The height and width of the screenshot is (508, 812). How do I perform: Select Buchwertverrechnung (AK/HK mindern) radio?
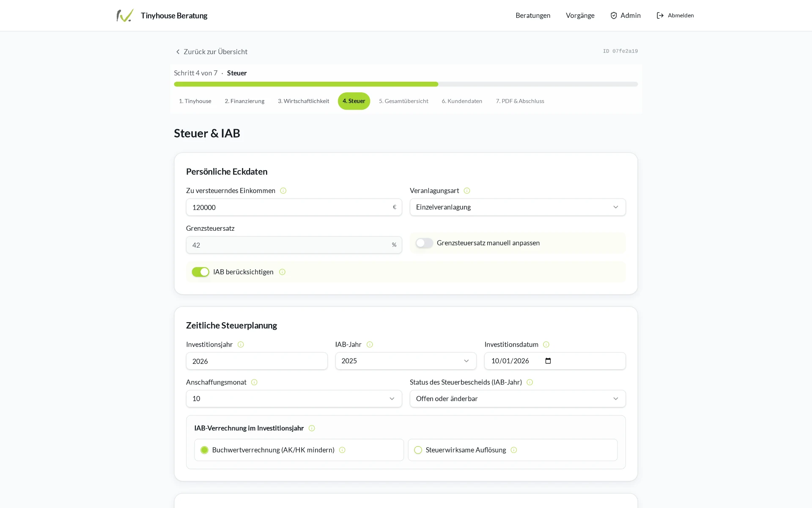205,450
